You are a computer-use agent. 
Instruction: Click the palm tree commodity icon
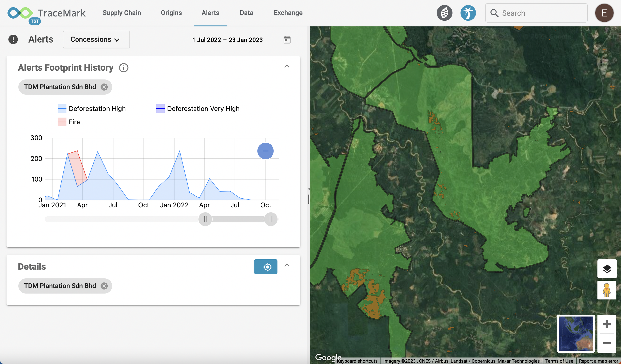468,13
